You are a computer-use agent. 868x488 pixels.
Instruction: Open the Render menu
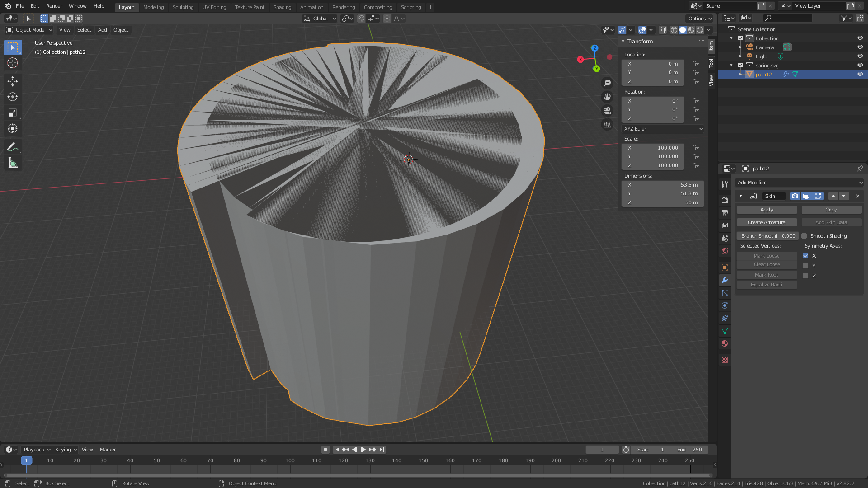pyautogui.click(x=54, y=6)
